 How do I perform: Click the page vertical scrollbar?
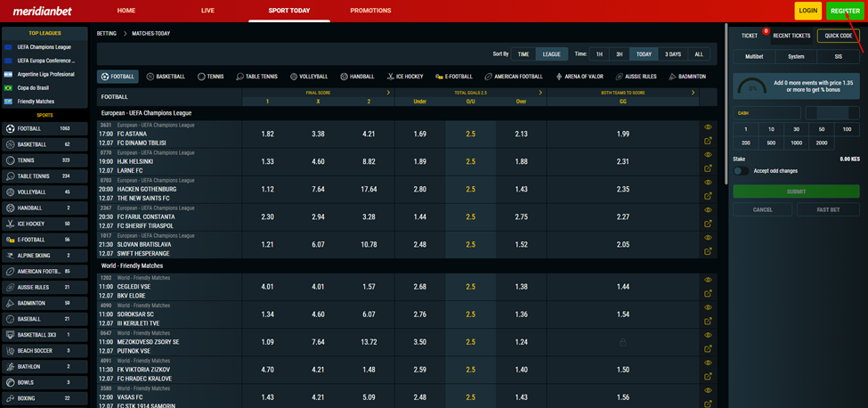pos(726,105)
